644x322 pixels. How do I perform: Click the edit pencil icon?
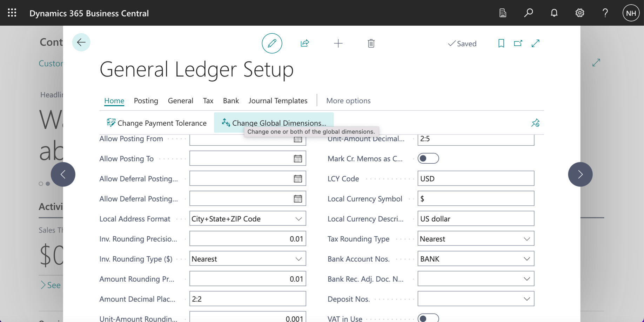(x=272, y=43)
